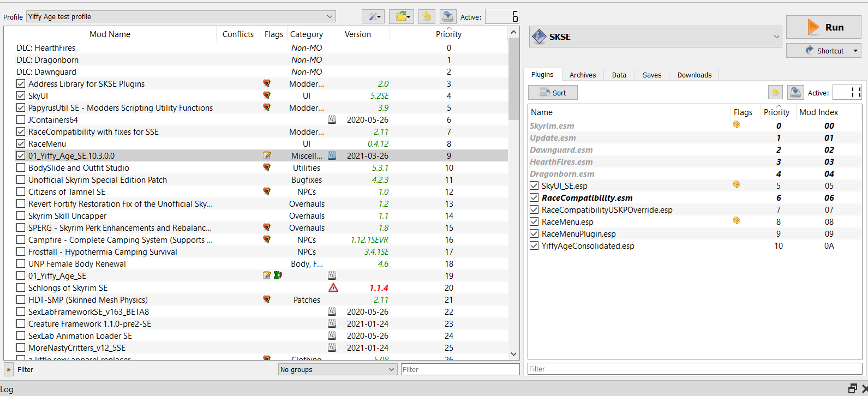Image resolution: width=868 pixels, height=396 pixels.
Task: Click flag icon for Campfire row
Action: 267,239
